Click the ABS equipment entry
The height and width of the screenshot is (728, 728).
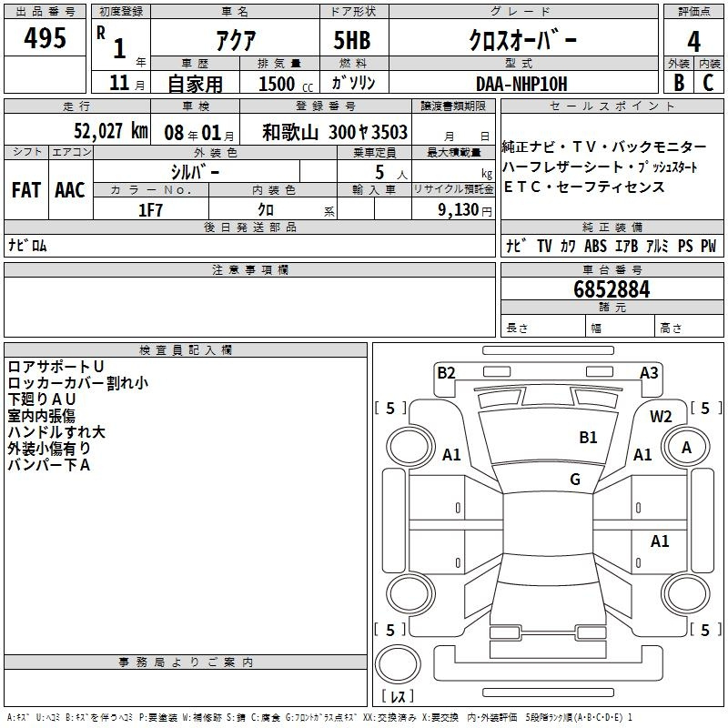coord(595,246)
